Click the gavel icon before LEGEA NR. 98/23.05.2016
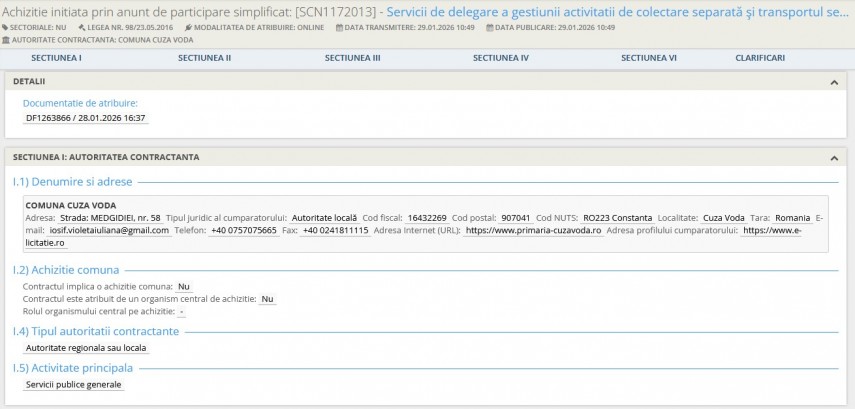The height and width of the screenshot is (409, 855). (84, 27)
